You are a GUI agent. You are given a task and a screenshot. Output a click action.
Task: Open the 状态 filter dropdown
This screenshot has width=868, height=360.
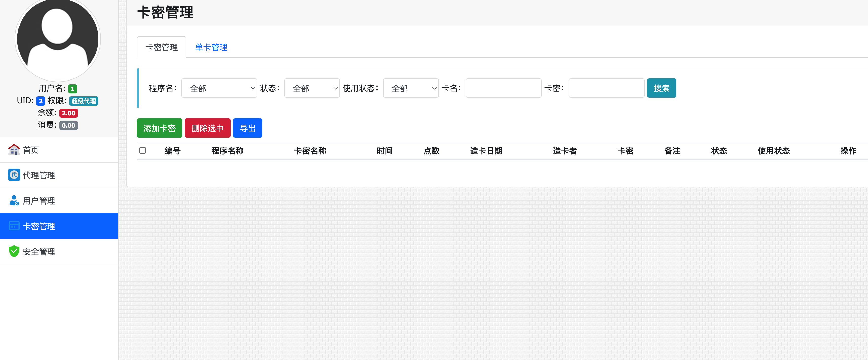point(312,88)
